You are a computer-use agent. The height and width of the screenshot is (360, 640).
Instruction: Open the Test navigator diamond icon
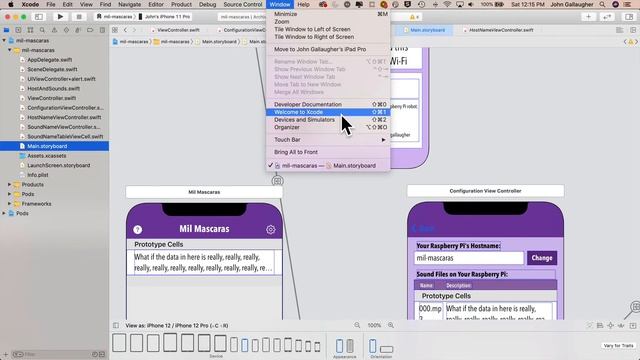[x=66, y=30]
